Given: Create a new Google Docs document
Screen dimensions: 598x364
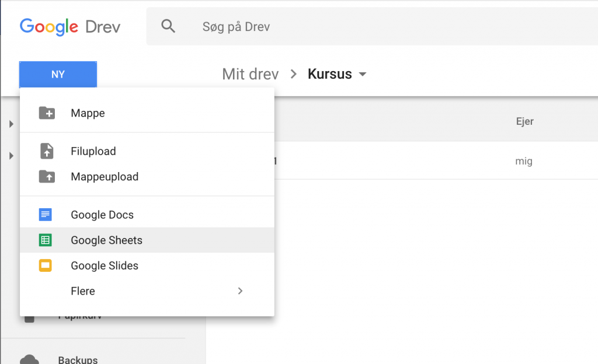Looking at the screenshot, I should (x=147, y=215).
